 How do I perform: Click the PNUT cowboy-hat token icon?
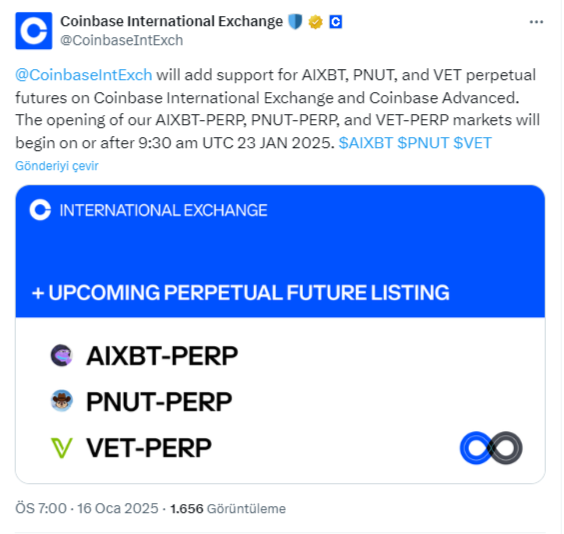(x=62, y=401)
